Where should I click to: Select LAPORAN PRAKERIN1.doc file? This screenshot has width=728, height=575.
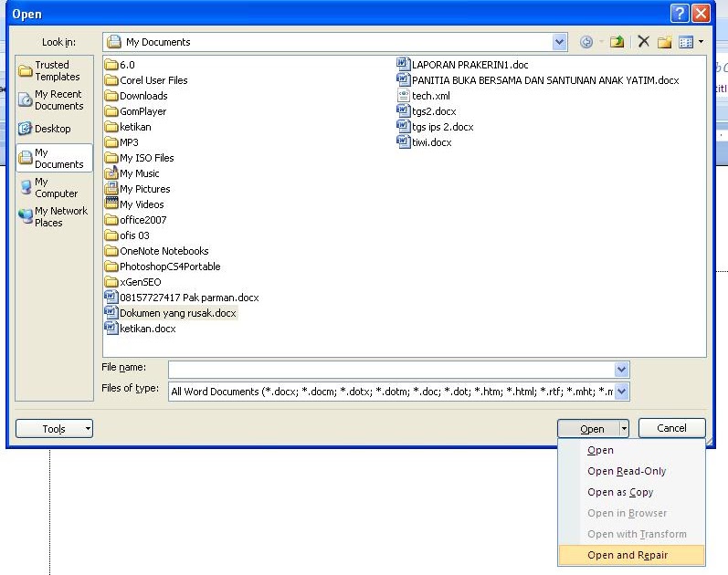pyautogui.click(x=462, y=65)
